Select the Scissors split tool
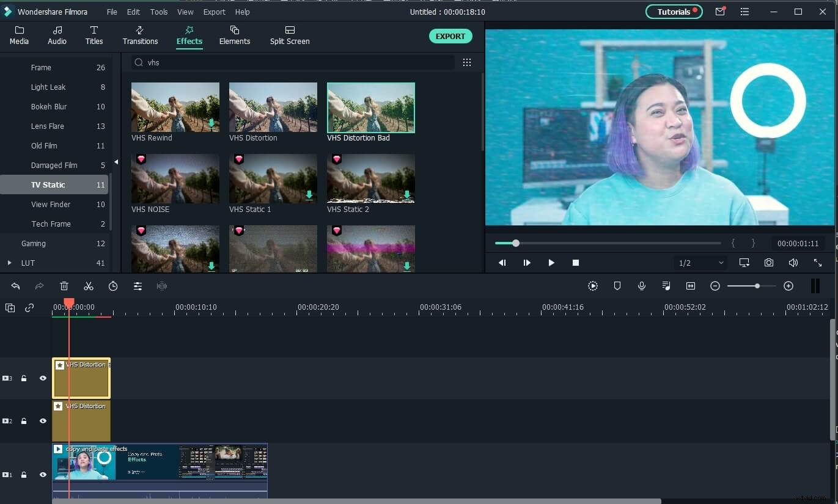 click(88, 285)
